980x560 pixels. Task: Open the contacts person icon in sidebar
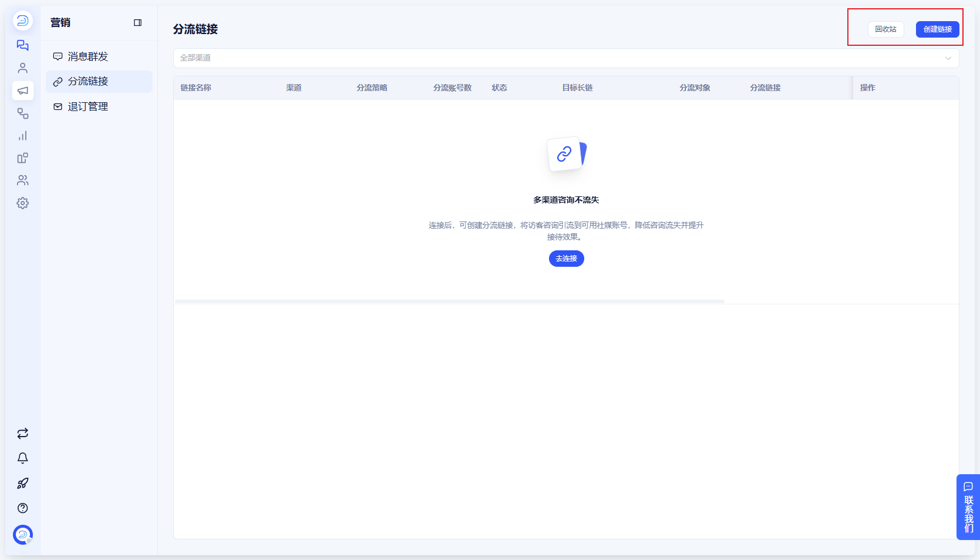point(22,68)
